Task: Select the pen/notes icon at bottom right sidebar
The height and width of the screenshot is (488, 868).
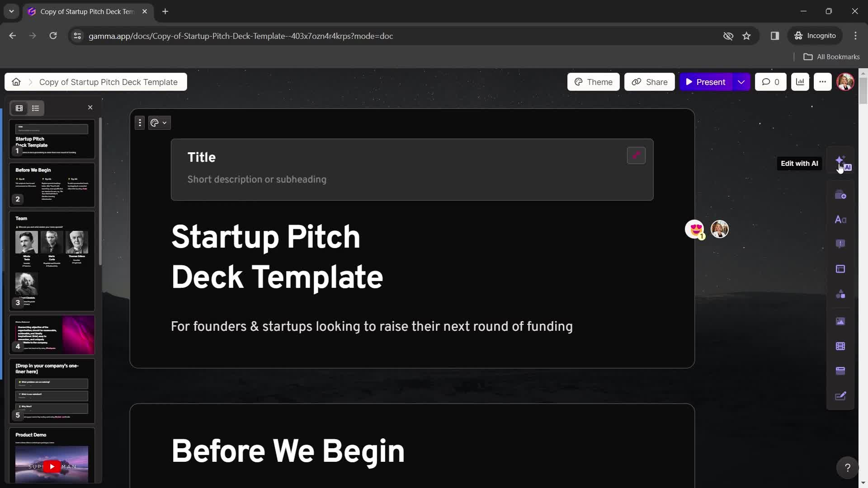Action: pos(841,396)
